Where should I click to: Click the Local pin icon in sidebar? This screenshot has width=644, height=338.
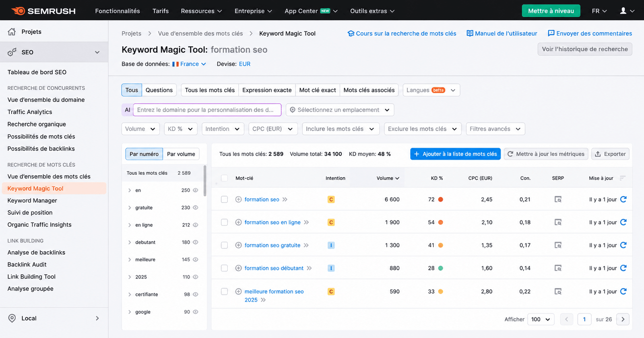(12, 318)
